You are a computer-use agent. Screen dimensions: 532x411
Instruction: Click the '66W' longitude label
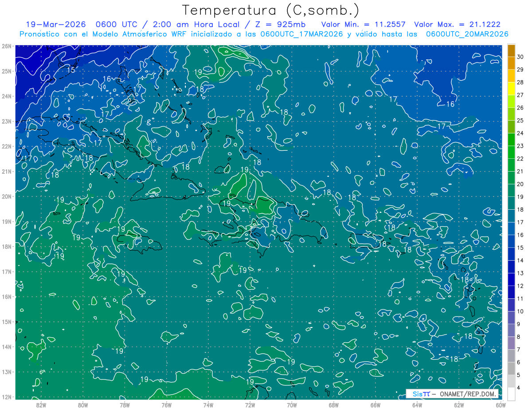click(376, 404)
